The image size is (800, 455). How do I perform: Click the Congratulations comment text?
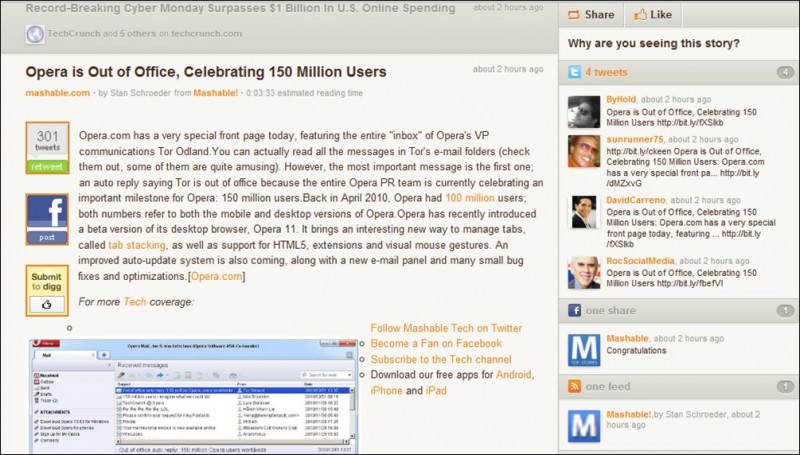pyautogui.click(x=636, y=350)
